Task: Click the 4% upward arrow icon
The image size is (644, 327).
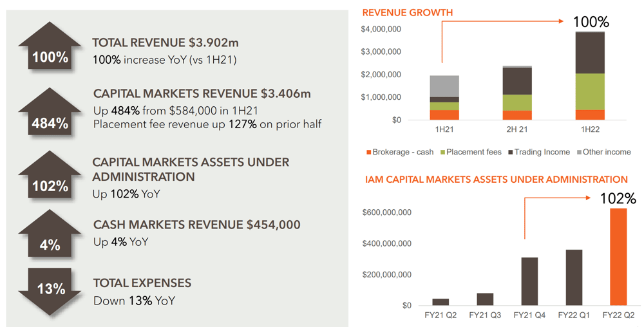Action: tap(50, 234)
